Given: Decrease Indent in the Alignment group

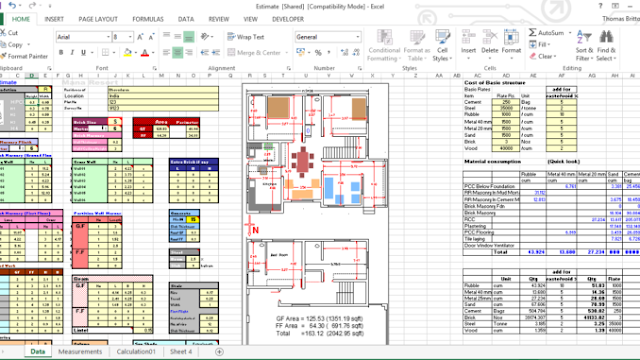Looking at the screenshot, I should pos(204,52).
